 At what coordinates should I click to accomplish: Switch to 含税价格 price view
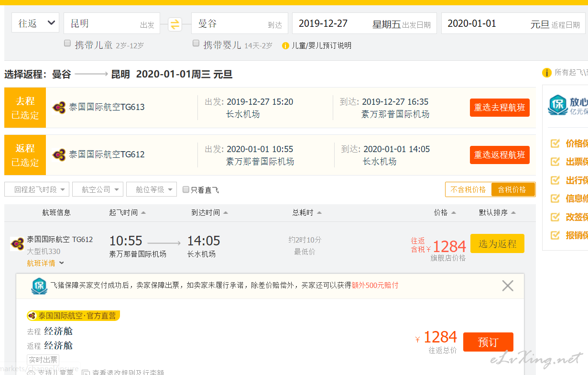point(512,190)
